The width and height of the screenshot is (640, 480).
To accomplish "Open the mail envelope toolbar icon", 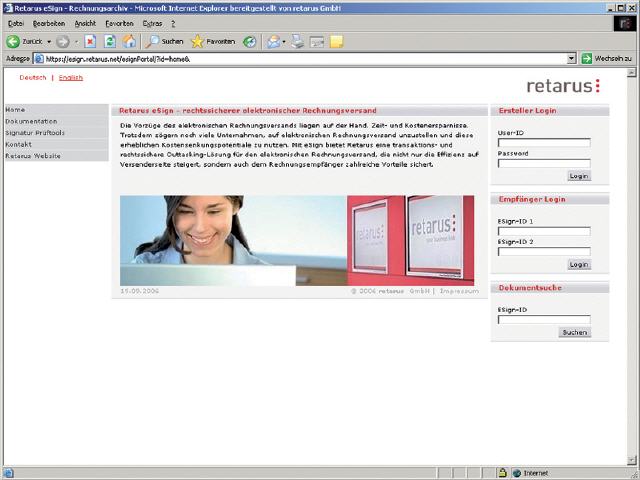I will (x=273, y=41).
